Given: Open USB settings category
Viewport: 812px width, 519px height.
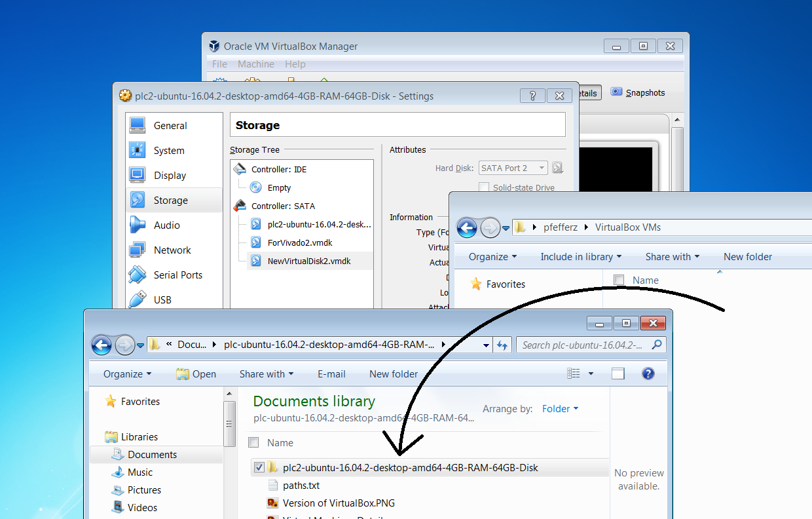Looking at the screenshot, I should (x=174, y=300).
